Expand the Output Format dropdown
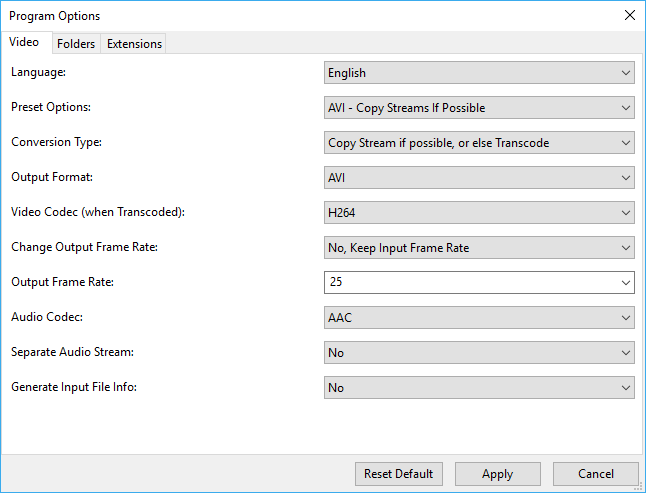 [x=479, y=178]
